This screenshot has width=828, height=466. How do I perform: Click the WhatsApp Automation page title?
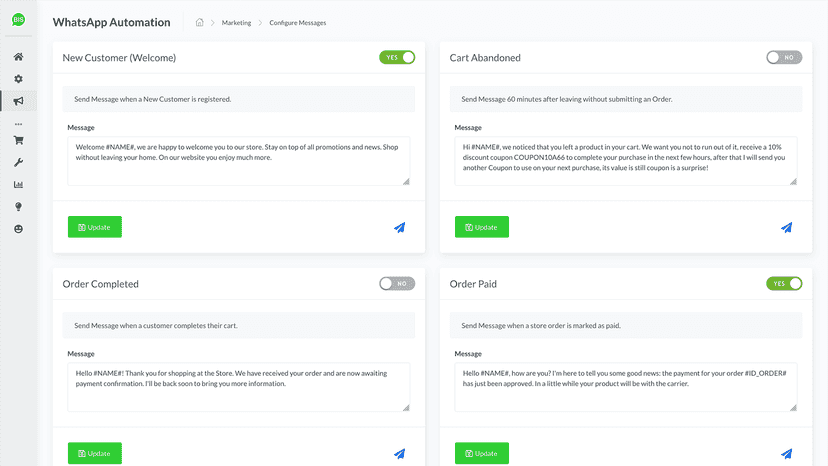coord(111,22)
